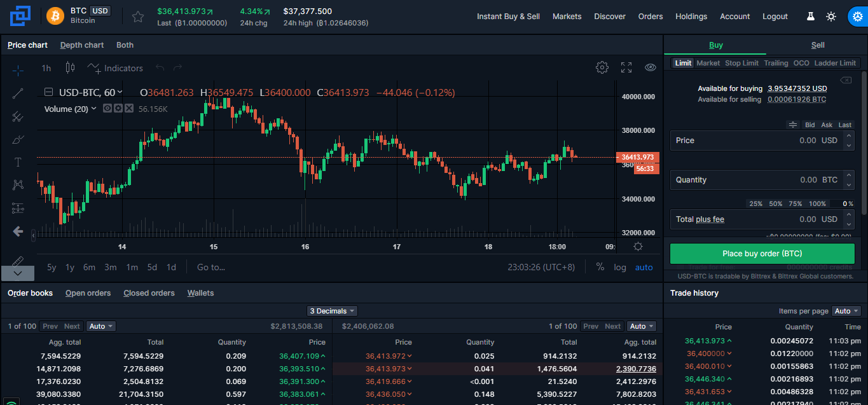Screen dimensions: 868x405
Task: Open the candlestick chart style picker
Action: click(70, 68)
